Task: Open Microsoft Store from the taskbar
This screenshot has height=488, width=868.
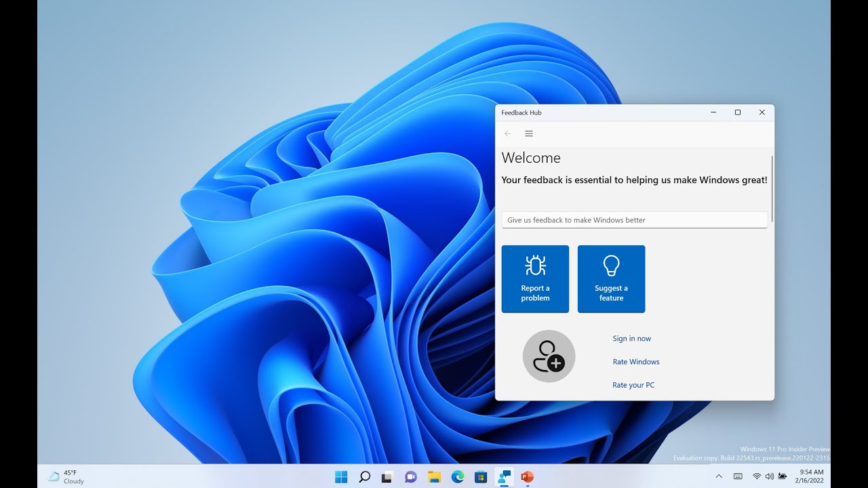Action: (481, 476)
